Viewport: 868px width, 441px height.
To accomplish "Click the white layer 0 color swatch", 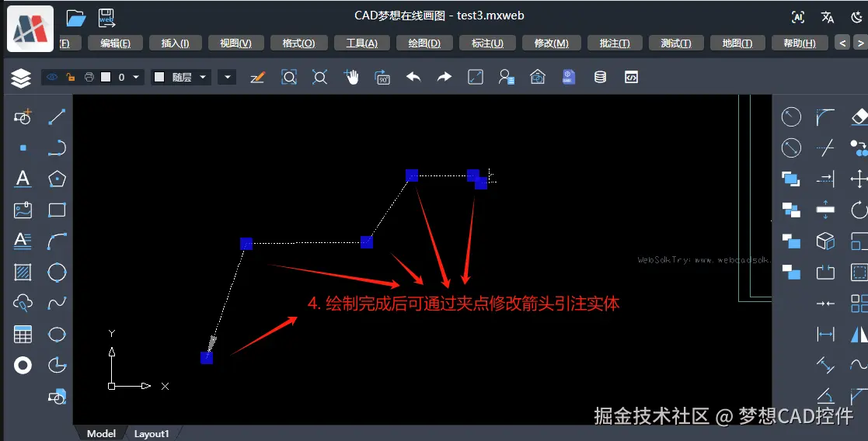I will (106, 77).
